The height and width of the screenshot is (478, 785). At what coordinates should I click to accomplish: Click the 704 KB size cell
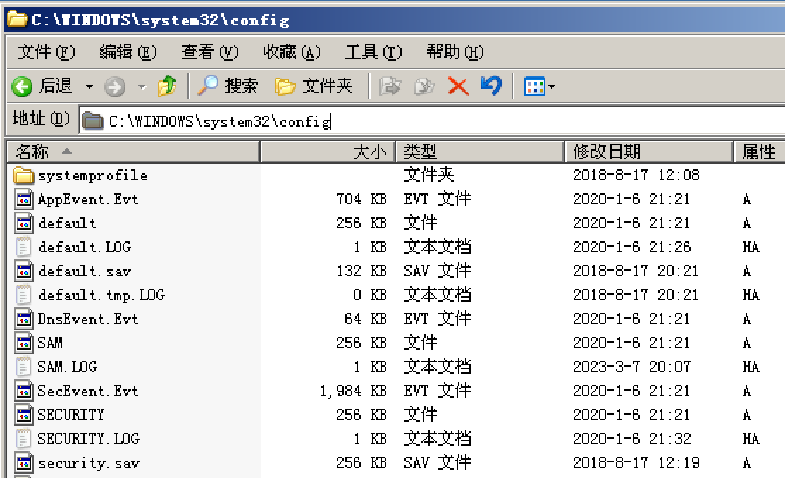(x=361, y=199)
